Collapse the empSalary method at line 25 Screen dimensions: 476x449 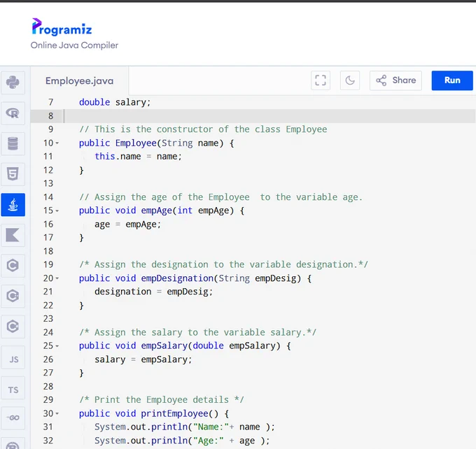(x=57, y=346)
